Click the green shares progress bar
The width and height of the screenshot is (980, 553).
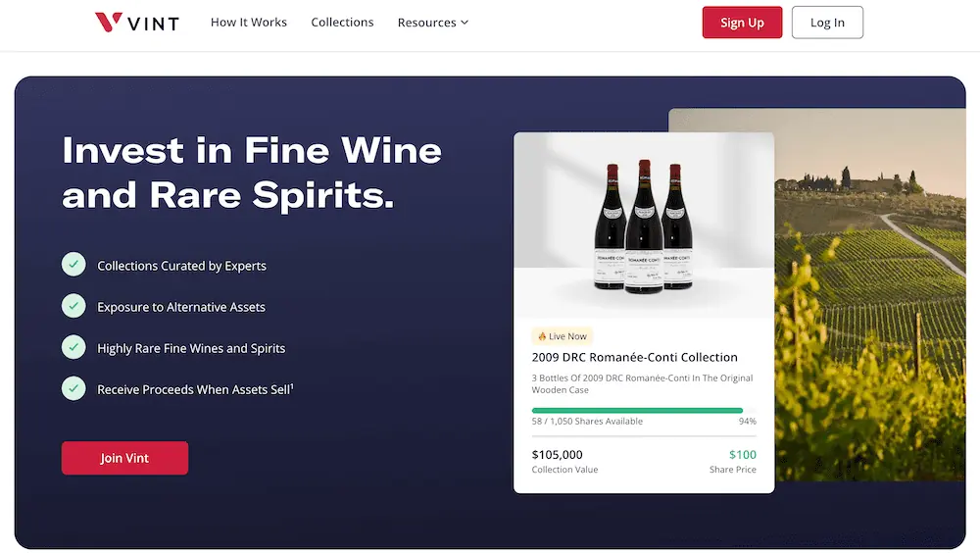pos(637,410)
